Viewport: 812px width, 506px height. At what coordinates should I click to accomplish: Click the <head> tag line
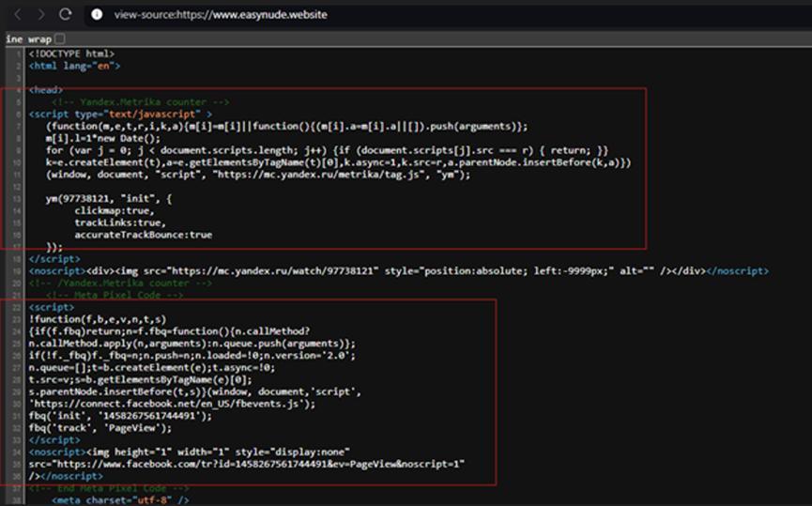point(46,89)
